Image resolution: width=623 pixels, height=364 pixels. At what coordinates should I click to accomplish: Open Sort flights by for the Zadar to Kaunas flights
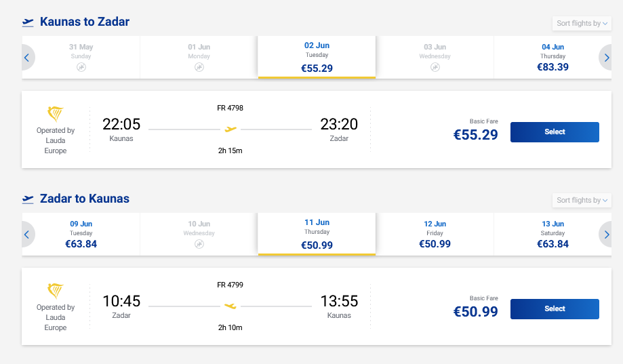pos(582,200)
